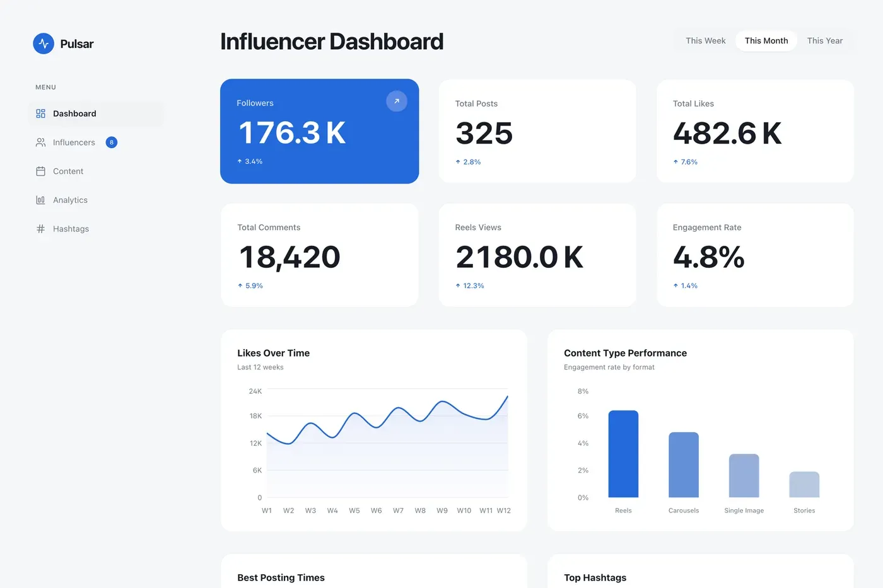This screenshot has height=588, width=883.
Task: Select This Month tab
Action: 766,40
